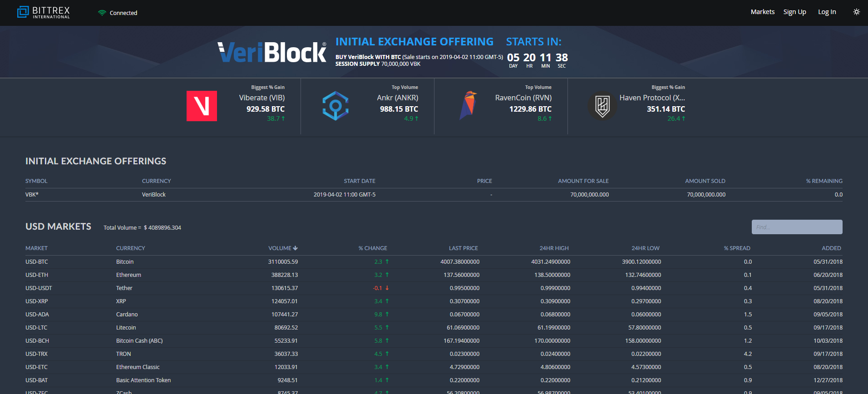This screenshot has height=394, width=868.
Task: Sort by Added column header
Action: coord(831,248)
